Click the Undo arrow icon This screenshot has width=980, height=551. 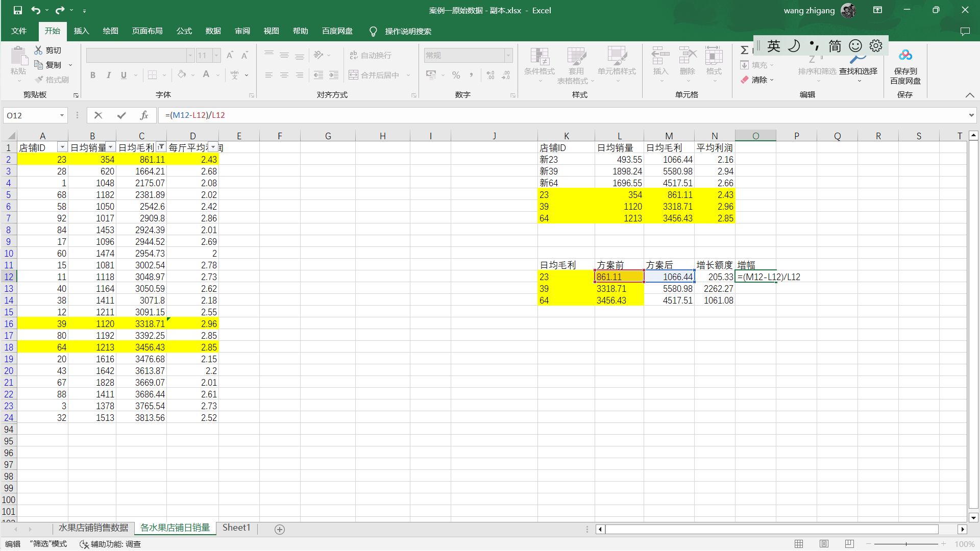pos(35,10)
